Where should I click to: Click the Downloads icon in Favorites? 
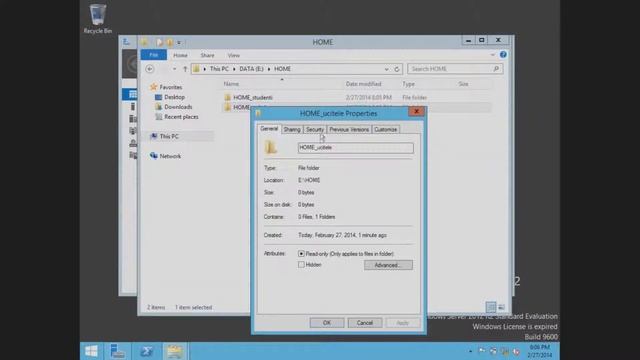[158, 107]
